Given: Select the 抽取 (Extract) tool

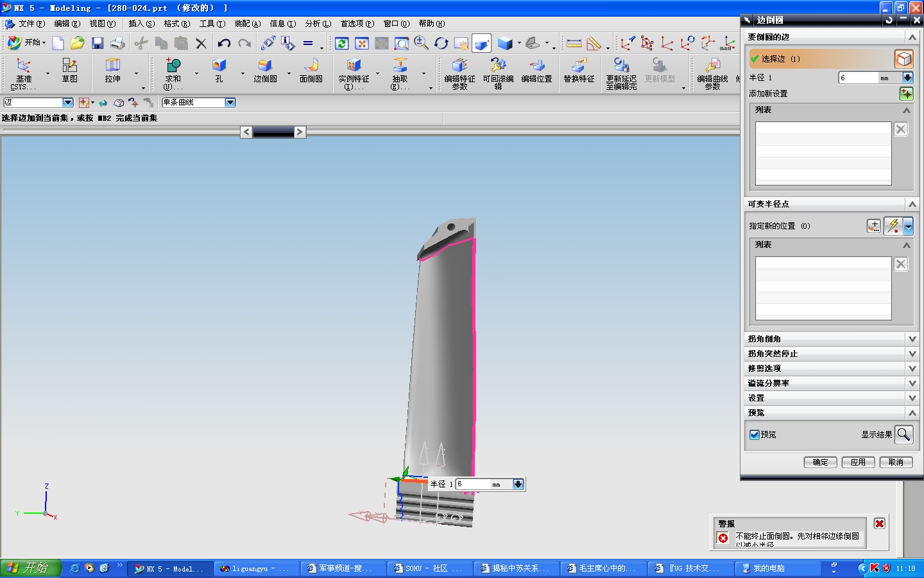Looking at the screenshot, I should click(400, 73).
